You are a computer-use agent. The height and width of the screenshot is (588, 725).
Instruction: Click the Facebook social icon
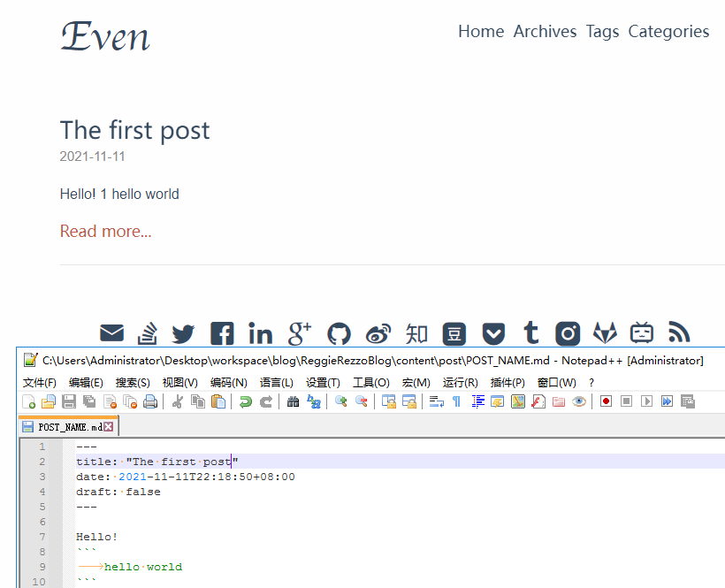(x=222, y=333)
